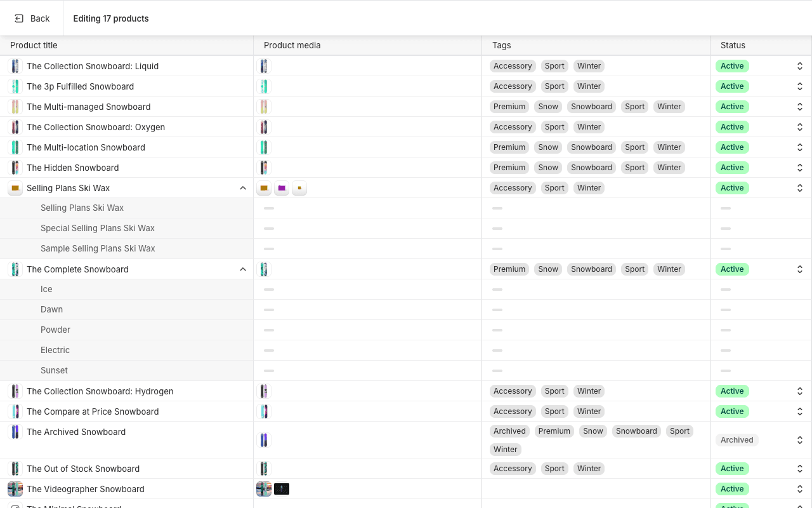The image size is (812, 508).
Task: Select the Sample Selling Plans Ski Wax variant
Action: (127, 249)
